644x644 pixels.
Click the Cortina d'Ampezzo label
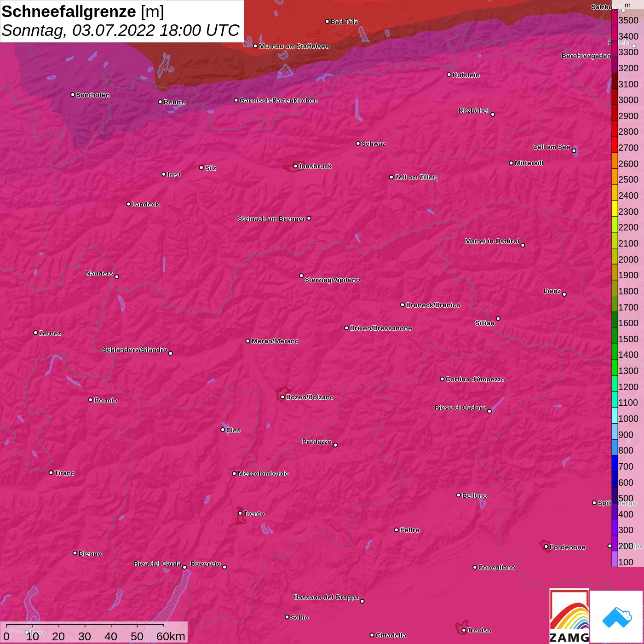pos(475,379)
